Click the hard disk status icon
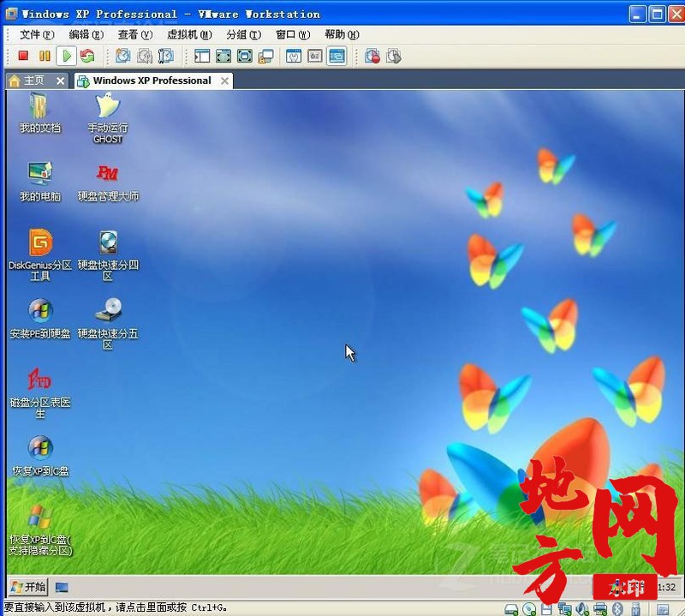This screenshot has height=616, width=685. coord(511,609)
